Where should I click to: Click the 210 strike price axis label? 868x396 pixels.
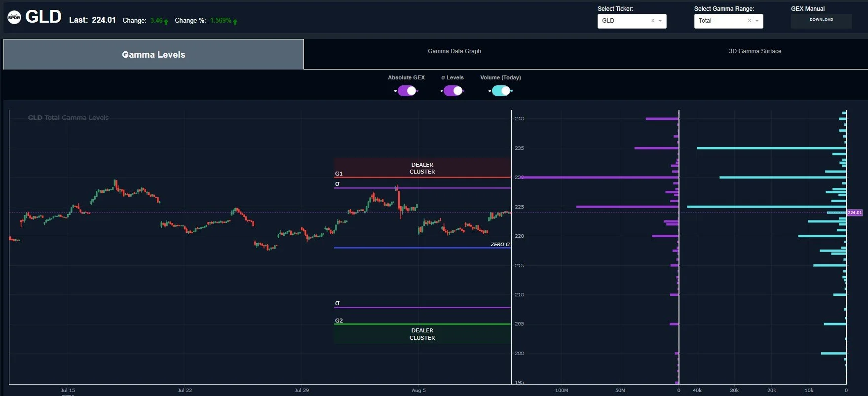(519, 294)
